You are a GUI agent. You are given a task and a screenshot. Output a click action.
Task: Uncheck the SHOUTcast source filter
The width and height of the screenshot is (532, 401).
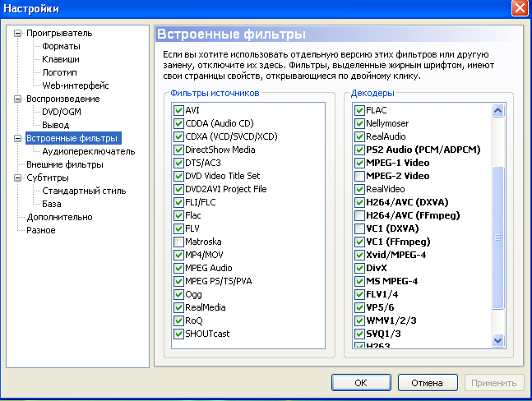178,334
